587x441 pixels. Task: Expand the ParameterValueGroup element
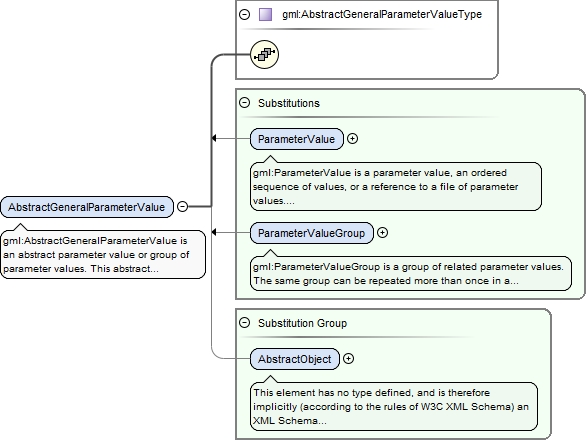click(382, 232)
